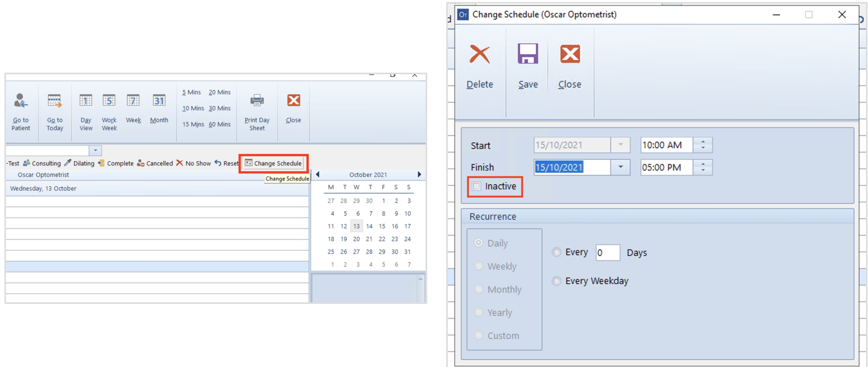Set time slots to 5 Mins
Viewport: 868px width, 367px height.
click(x=191, y=92)
